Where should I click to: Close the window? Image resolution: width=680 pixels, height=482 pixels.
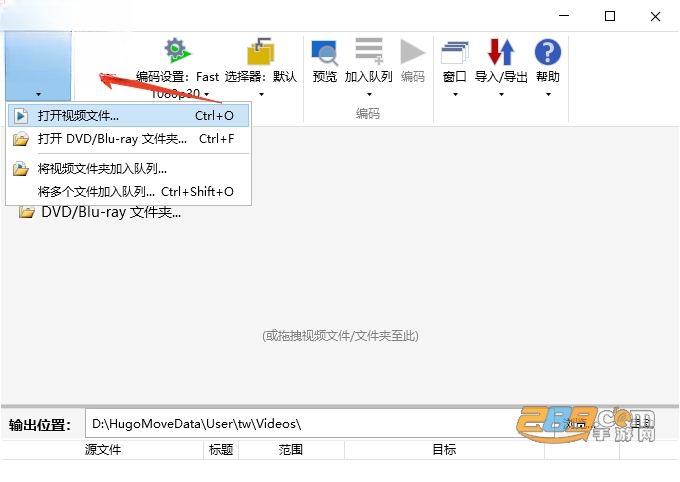[x=655, y=16]
